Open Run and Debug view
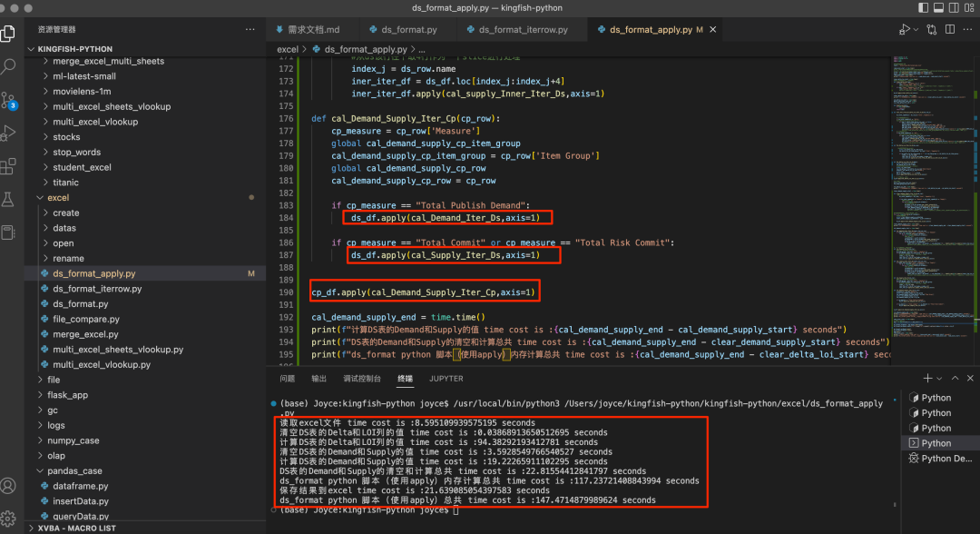The width and height of the screenshot is (980, 534). click(8, 133)
